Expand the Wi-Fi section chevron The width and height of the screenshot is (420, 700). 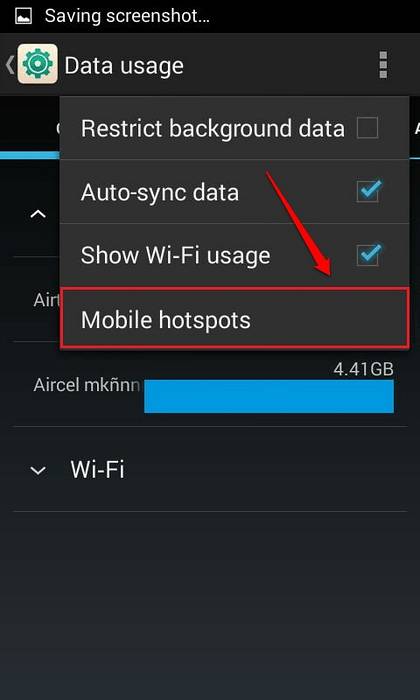click(38, 470)
